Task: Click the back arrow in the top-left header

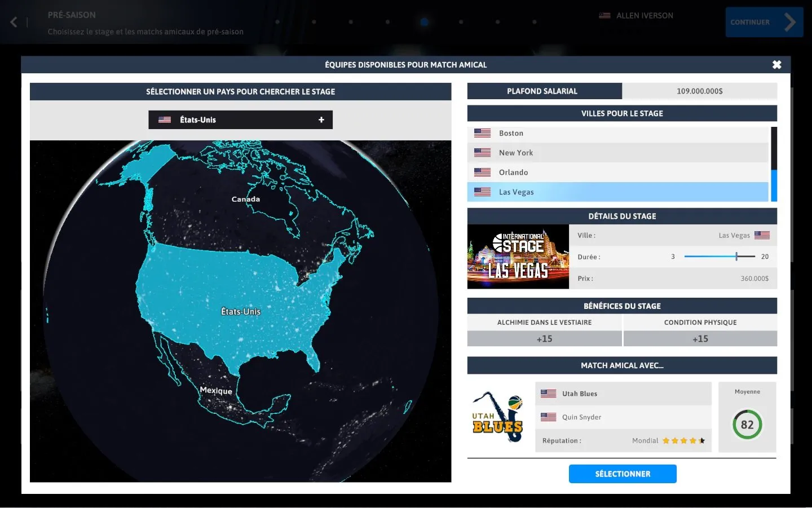Action: [14, 22]
